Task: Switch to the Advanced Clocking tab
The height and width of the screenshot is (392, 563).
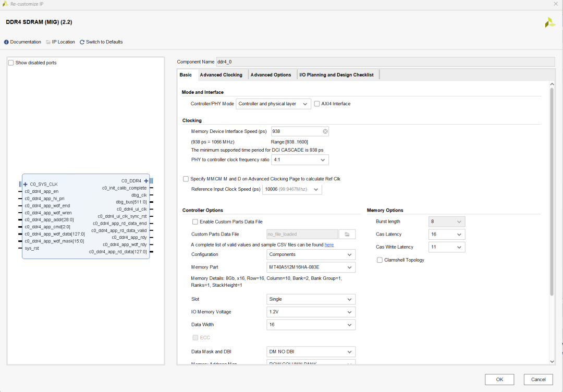Action: (x=221, y=75)
